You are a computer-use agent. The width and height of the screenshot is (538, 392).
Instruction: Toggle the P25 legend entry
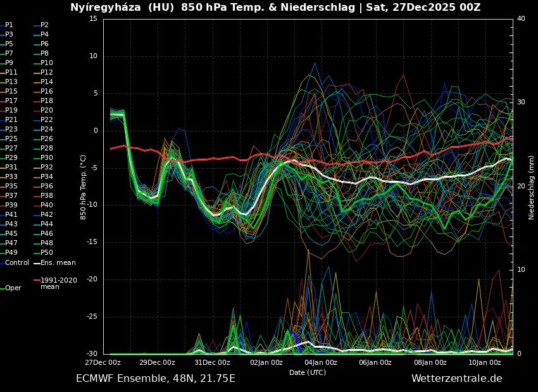pos(11,138)
